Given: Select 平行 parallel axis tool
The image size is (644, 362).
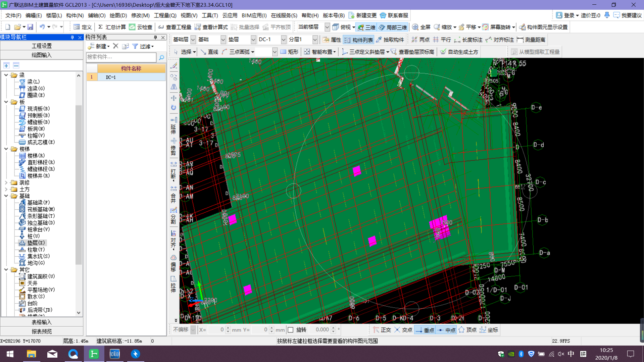Looking at the screenshot, I should tap(442, 40).
